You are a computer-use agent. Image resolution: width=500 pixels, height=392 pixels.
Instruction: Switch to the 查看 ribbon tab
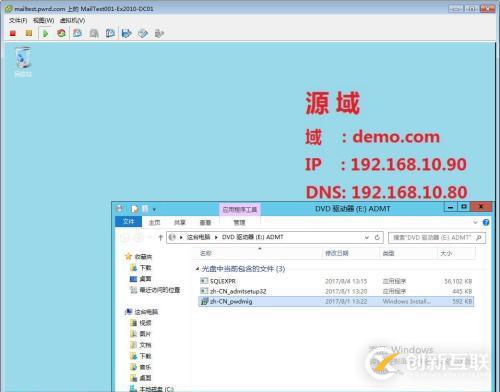205,222
